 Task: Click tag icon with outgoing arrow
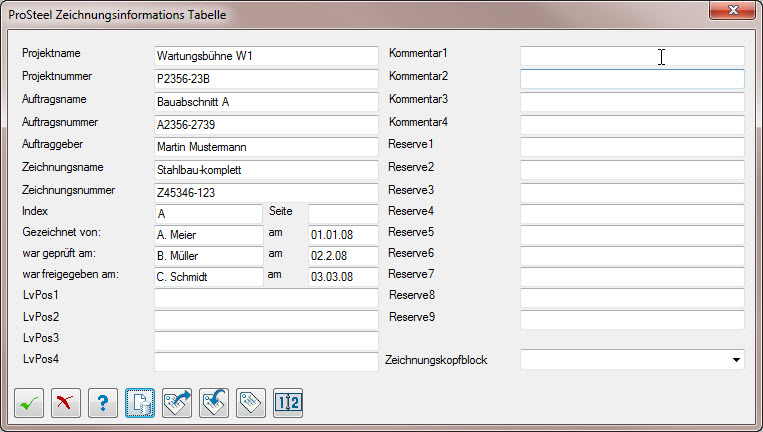177,403
